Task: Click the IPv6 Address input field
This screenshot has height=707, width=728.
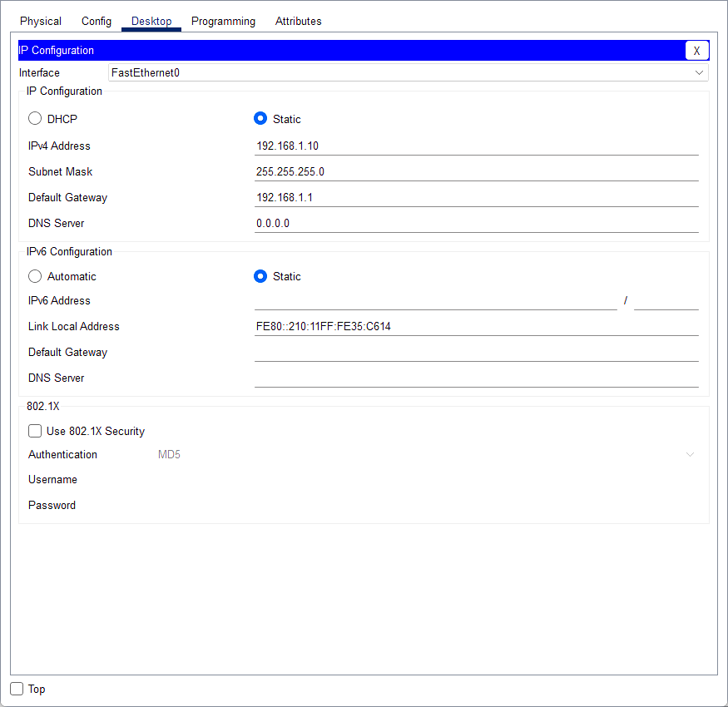Action: 435,300
